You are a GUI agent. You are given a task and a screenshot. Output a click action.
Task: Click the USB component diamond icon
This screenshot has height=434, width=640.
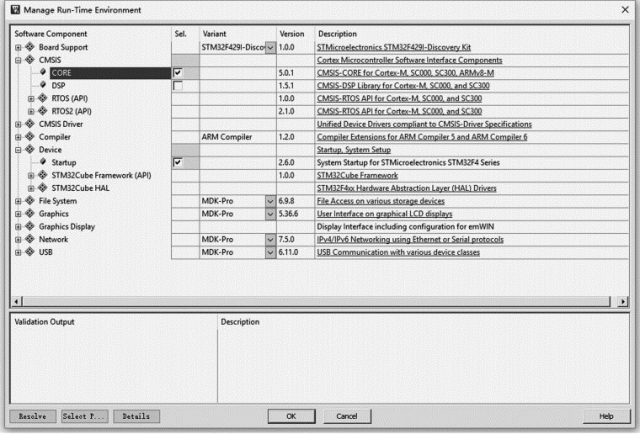(x=30, y=252)
